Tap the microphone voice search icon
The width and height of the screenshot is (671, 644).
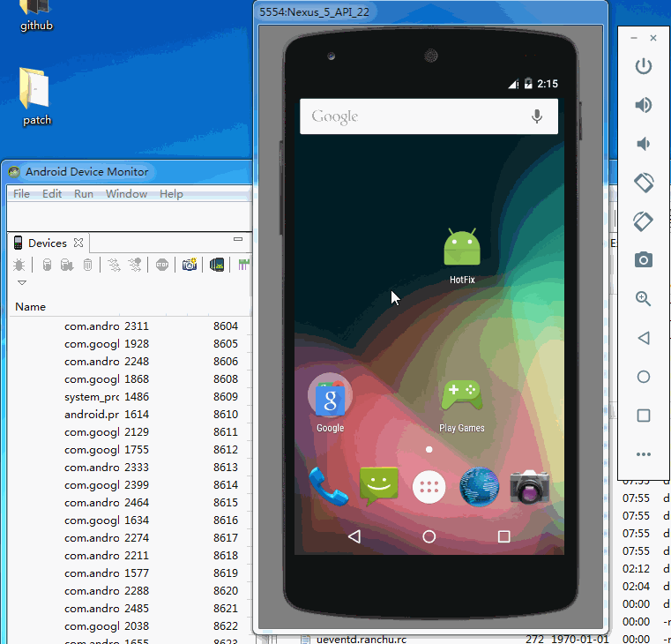point(537,116)
